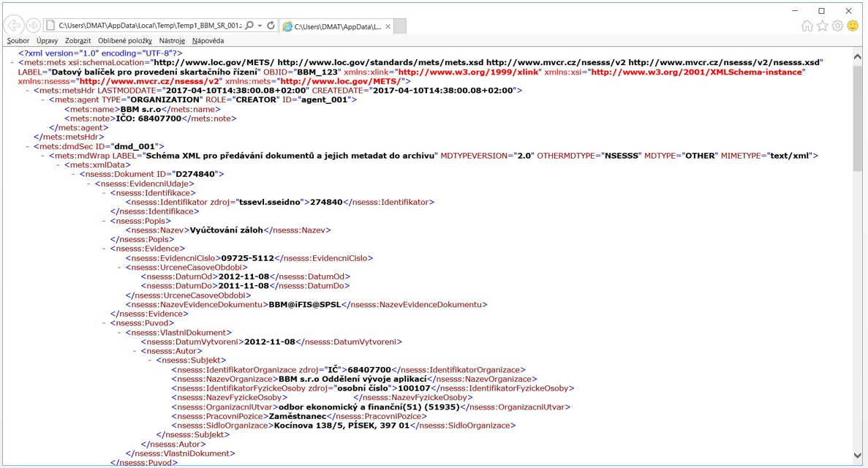Click inside the address bar field
The height and width of the screenshot is (468, 868).
click(149, 26)
